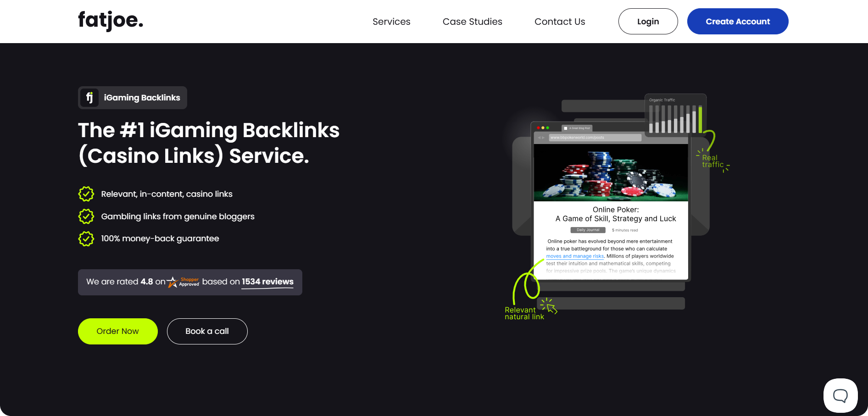Click the red traffic-light dot on the mockup window

(x=539, y=128)
